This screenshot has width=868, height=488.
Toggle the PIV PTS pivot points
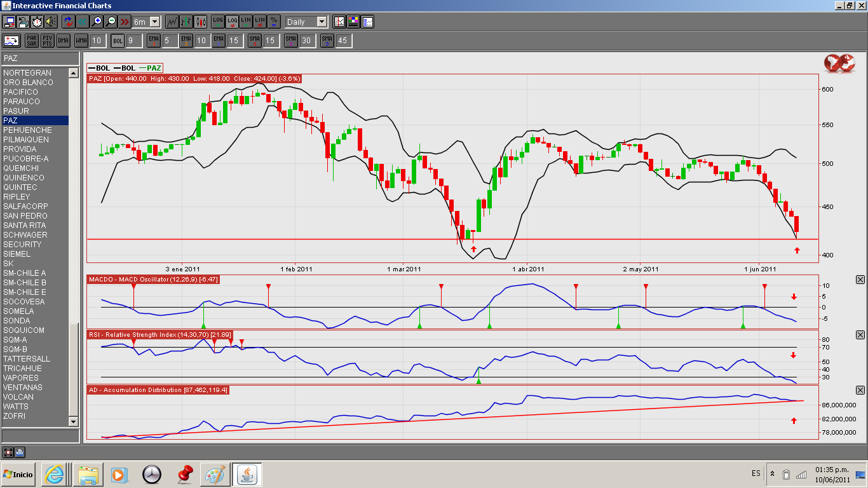tap(48, 41)
